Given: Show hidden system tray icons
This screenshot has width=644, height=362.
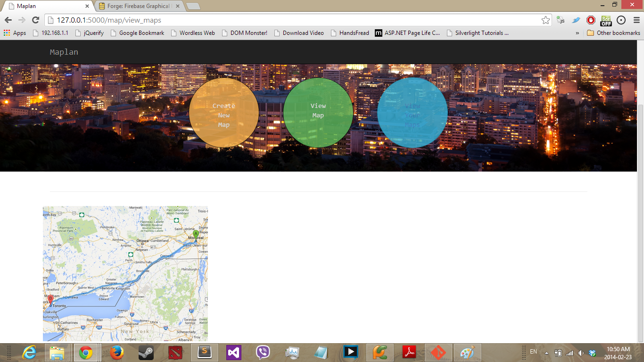Looking at the screenshot, I should (547, 353).
